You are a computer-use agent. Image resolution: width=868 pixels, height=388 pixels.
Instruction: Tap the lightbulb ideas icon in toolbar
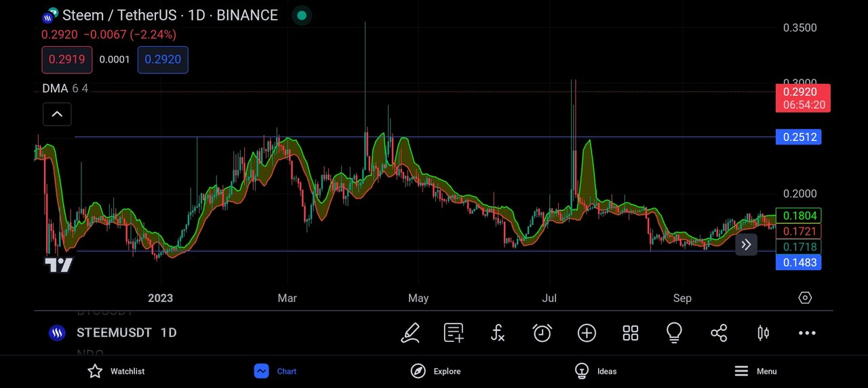point(674,332)
